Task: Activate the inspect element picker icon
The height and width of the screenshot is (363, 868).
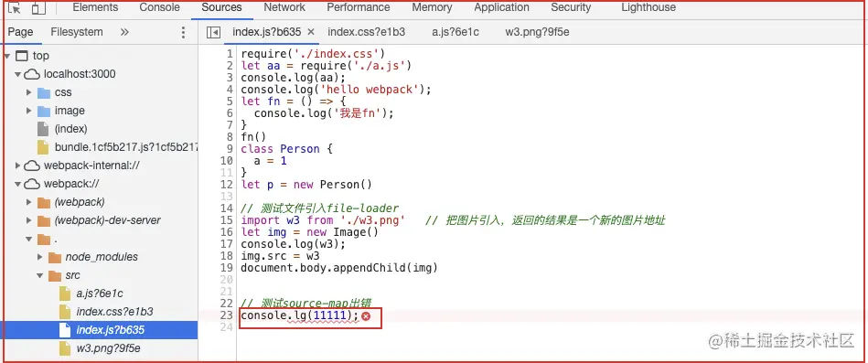Action: point(15,8)
